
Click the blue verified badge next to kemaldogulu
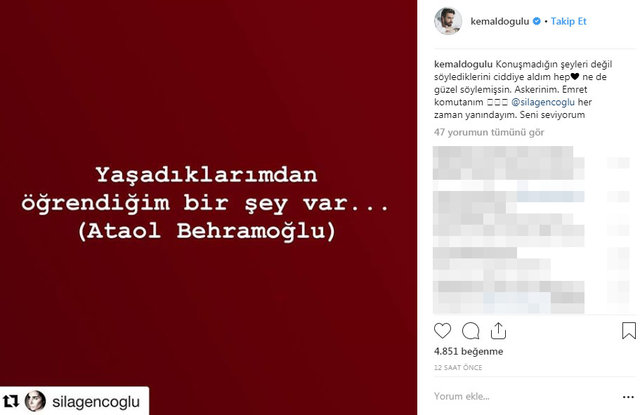point(537,21)
